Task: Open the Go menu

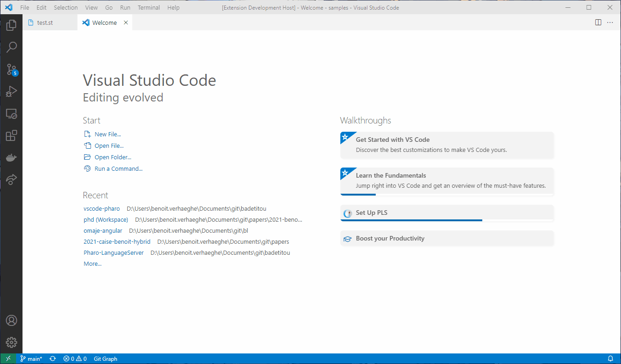Action: coord(109,8)
